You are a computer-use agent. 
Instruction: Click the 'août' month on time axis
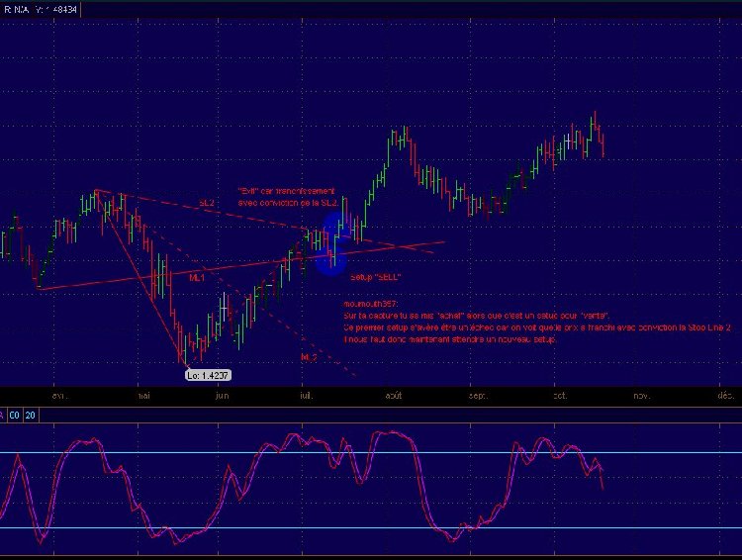pyautogui.click(x=394, y=396)
